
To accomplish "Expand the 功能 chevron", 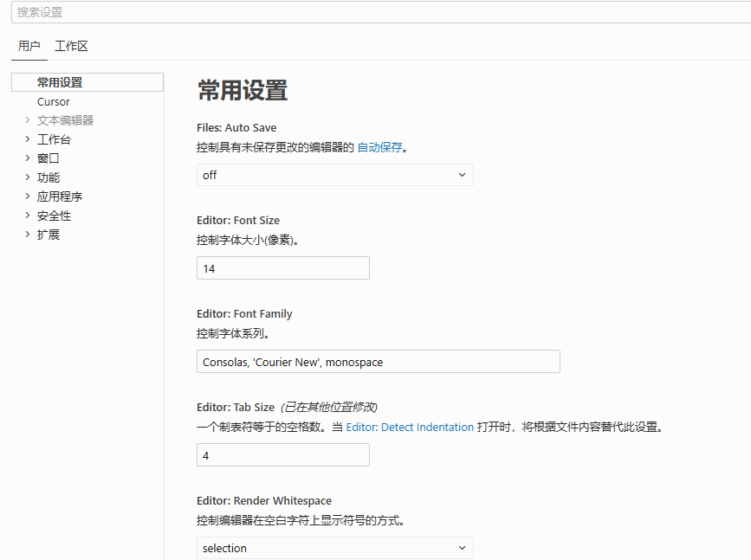I will (28, 177).
